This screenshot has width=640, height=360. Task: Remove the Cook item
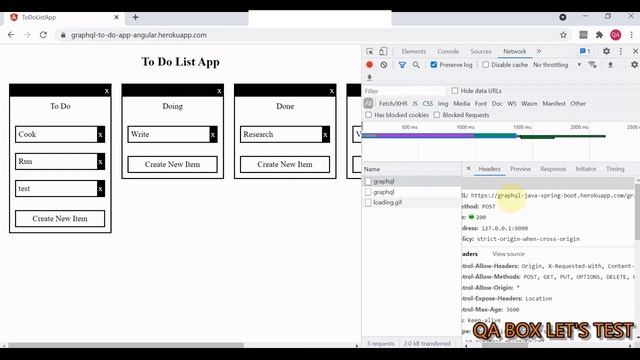100,134
